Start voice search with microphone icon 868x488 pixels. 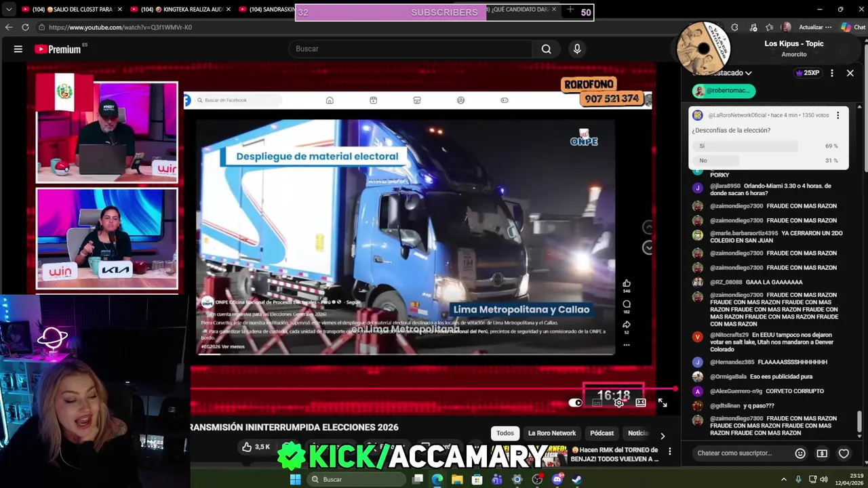pyautogui.click(x=577, y=49)
